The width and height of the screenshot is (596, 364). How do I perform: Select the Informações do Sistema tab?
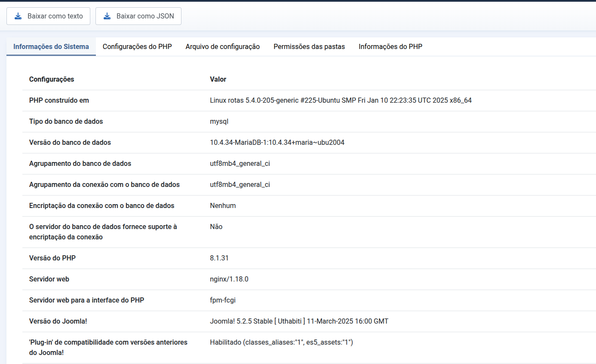51,47
